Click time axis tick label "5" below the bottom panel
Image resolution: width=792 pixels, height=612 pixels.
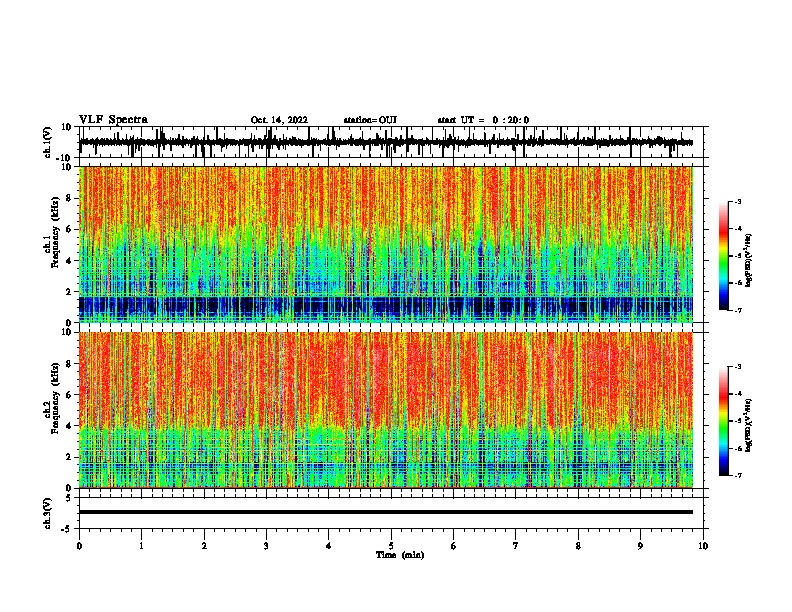click(391, 546)
